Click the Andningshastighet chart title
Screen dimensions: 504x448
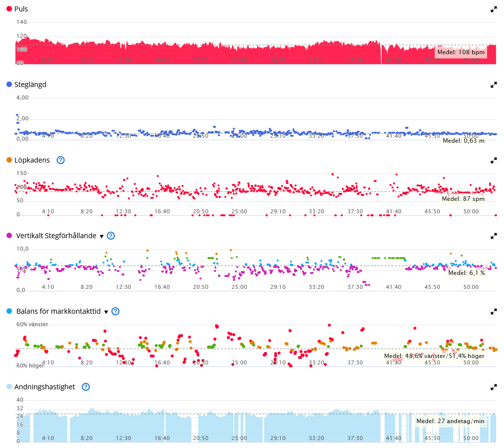(x=45, y=387)
